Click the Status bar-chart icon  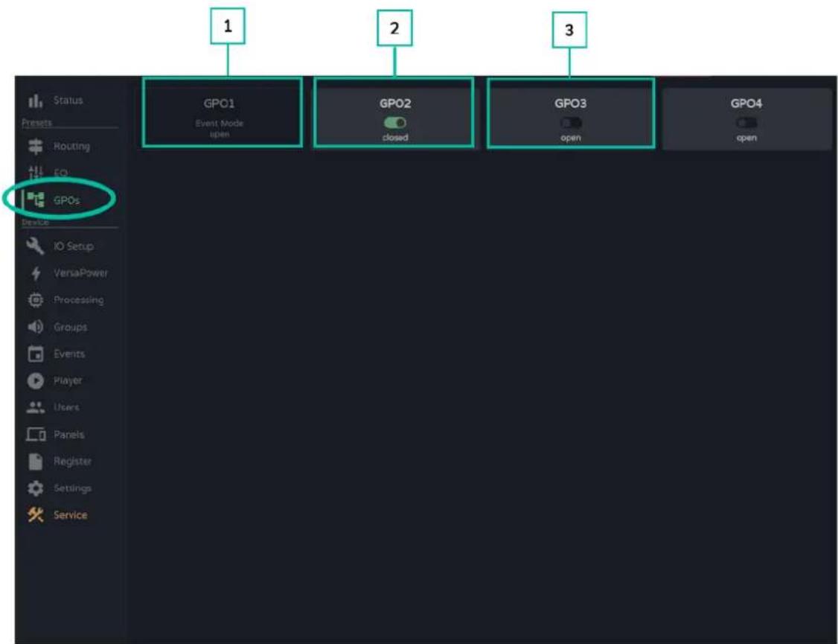click(x=35, y=100)
